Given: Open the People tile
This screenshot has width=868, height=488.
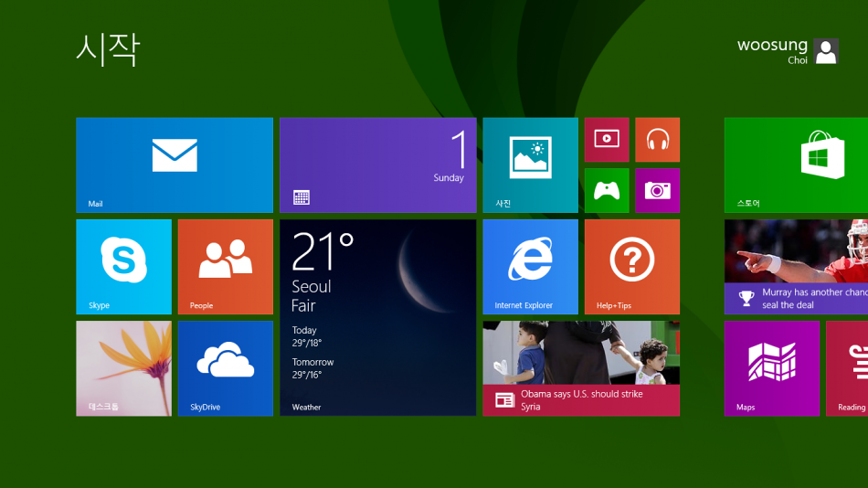Looking at the screenshot, I should (226, 267).
